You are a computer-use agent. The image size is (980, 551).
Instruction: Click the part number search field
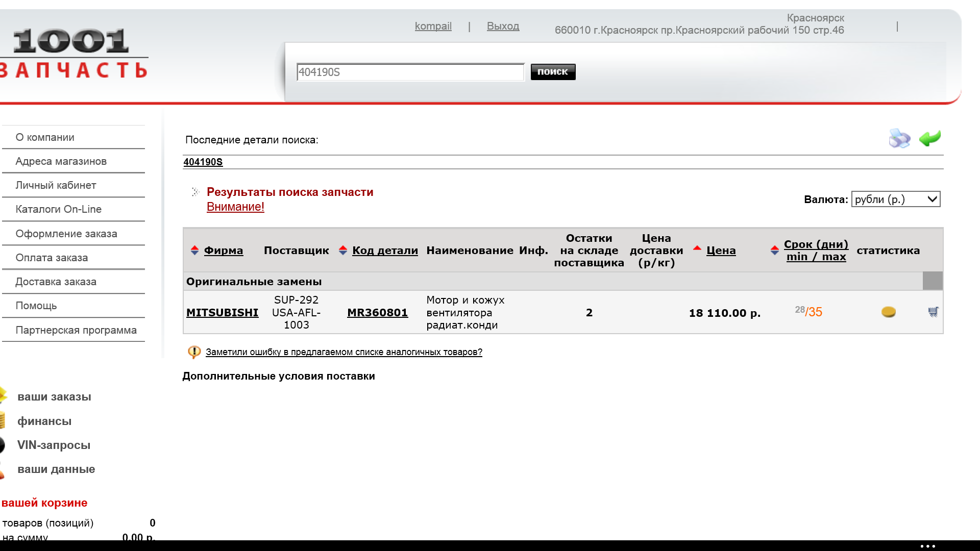coord(410,72)
